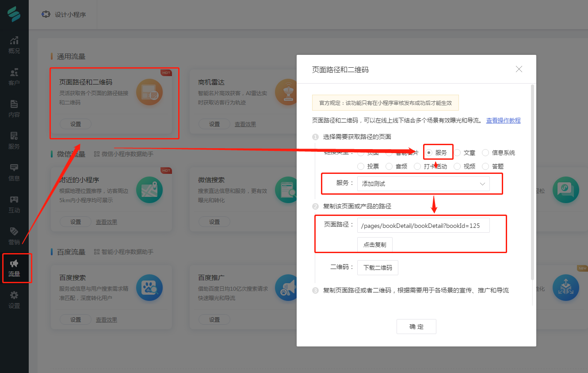Click the 通用流量 section heading

(71, 57)
